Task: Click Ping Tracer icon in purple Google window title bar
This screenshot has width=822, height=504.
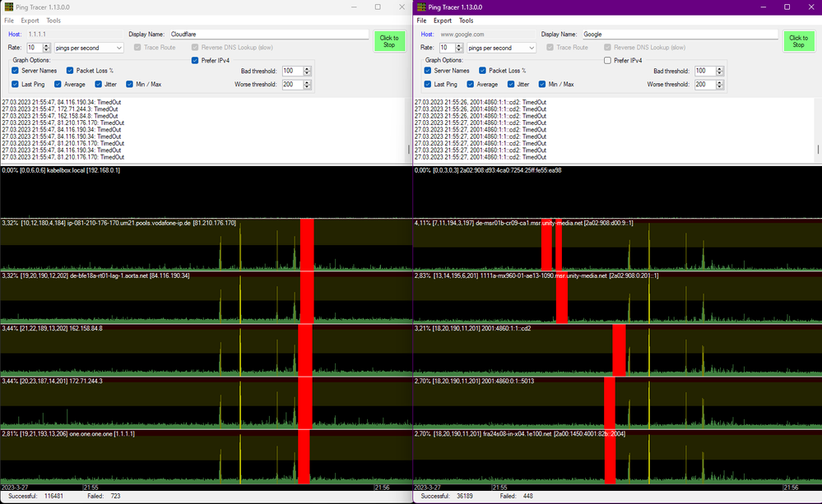Action: click(x=421, y=7)
